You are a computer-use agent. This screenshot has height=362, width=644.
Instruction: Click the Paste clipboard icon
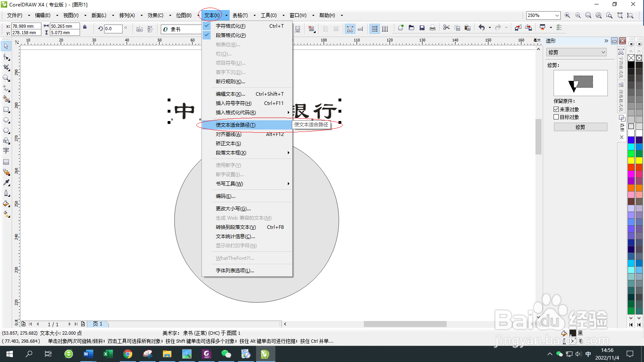[x=467, y=28]
